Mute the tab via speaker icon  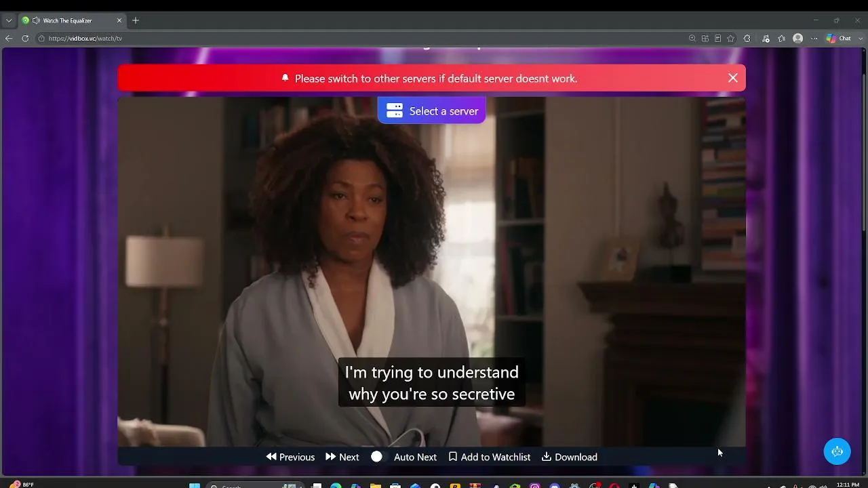pyautogui.click(x=36, y=20)
